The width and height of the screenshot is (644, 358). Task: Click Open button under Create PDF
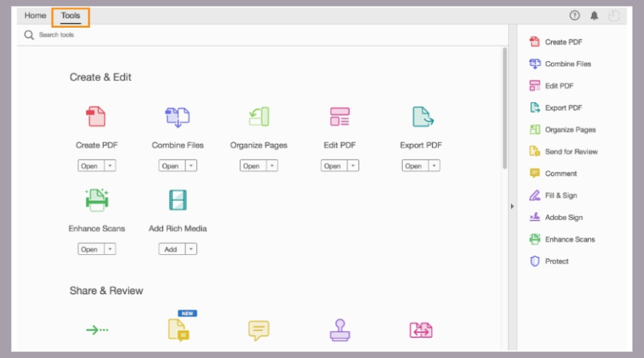click(91, 165)
